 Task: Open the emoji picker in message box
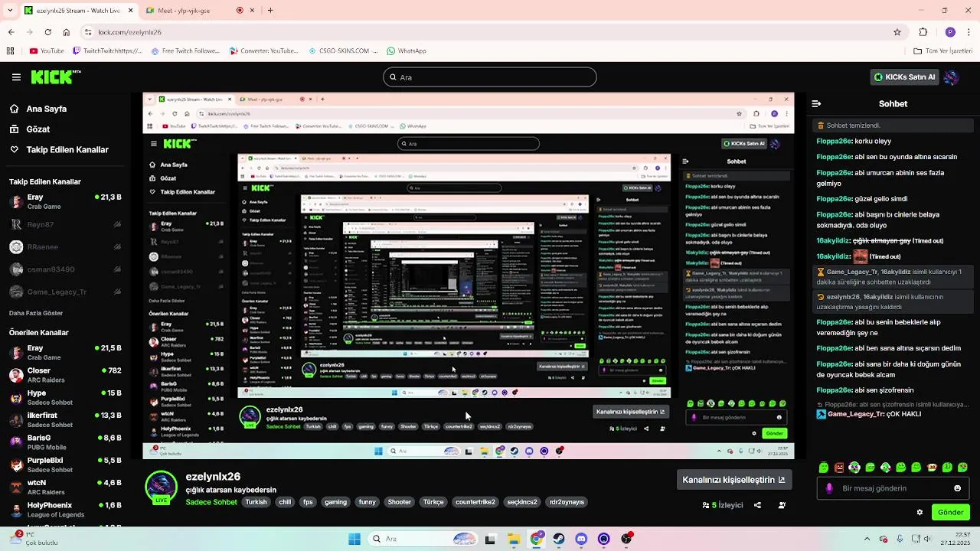(x=957, y=488)
